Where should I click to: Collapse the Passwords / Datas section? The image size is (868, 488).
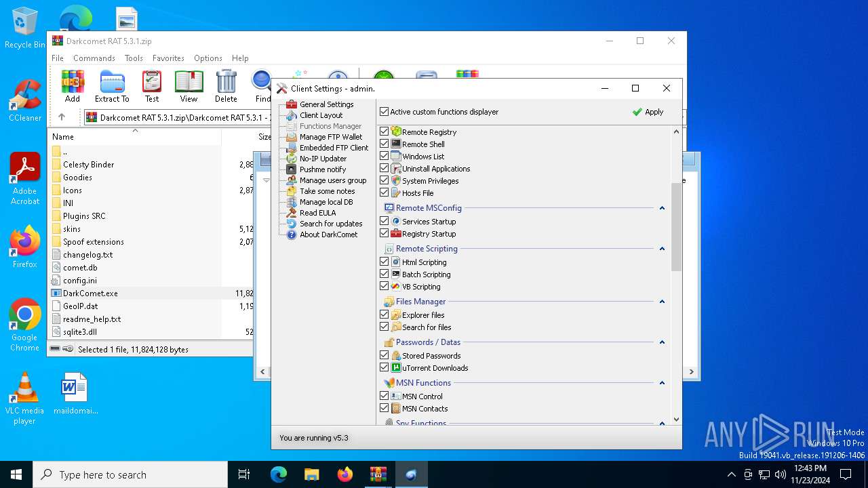click(662, 342)
